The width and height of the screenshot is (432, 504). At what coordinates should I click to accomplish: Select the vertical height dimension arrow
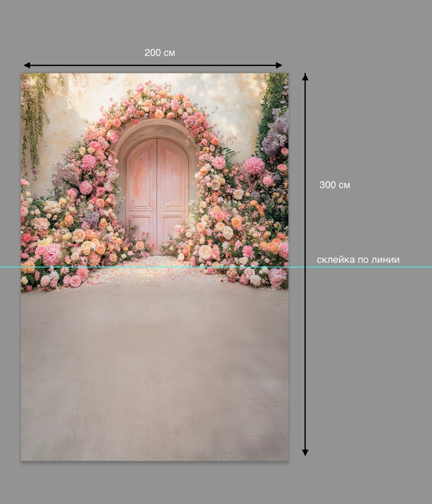tap(305, 264)
